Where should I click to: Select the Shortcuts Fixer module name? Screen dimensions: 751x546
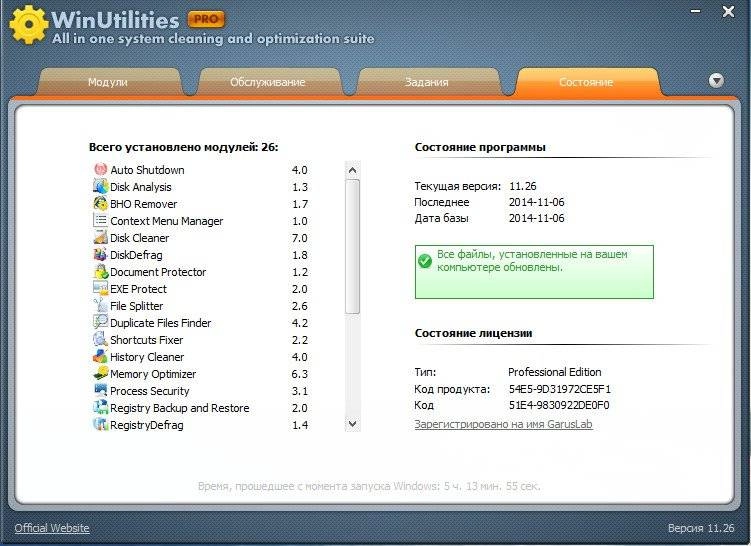point(147,340)
